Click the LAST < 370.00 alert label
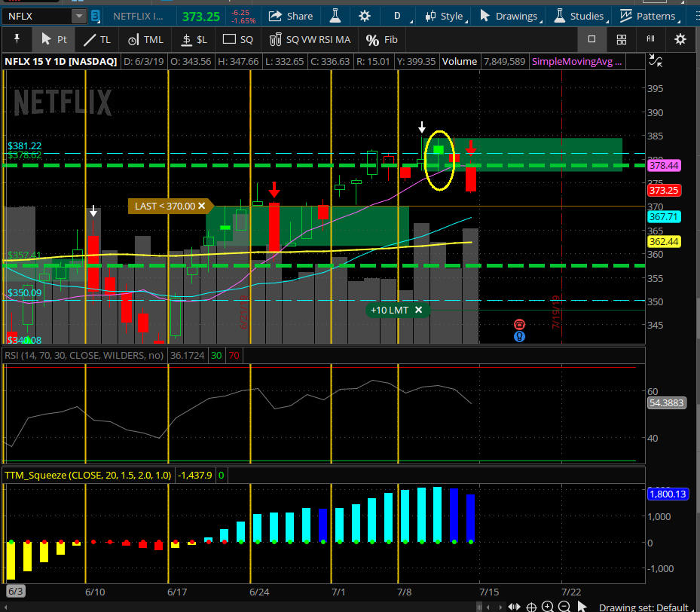Viewport: 700px width, 612px height. click(166, 206)
